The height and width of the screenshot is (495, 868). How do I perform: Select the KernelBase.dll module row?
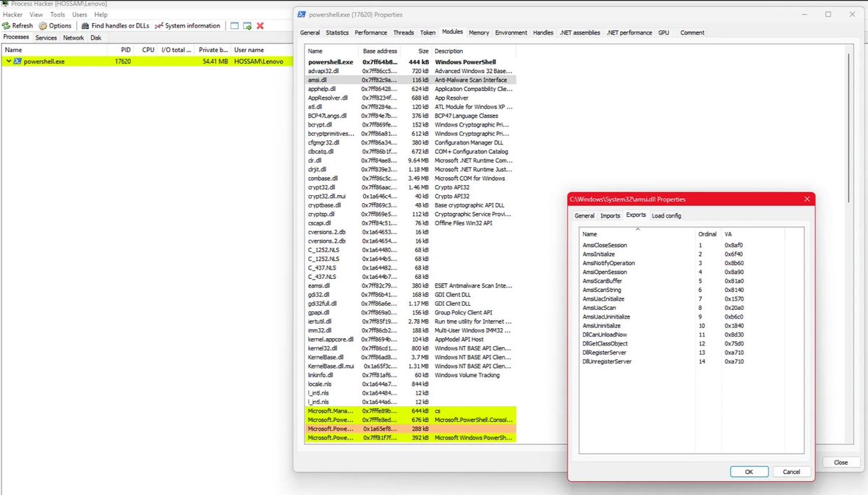(410, 357)
